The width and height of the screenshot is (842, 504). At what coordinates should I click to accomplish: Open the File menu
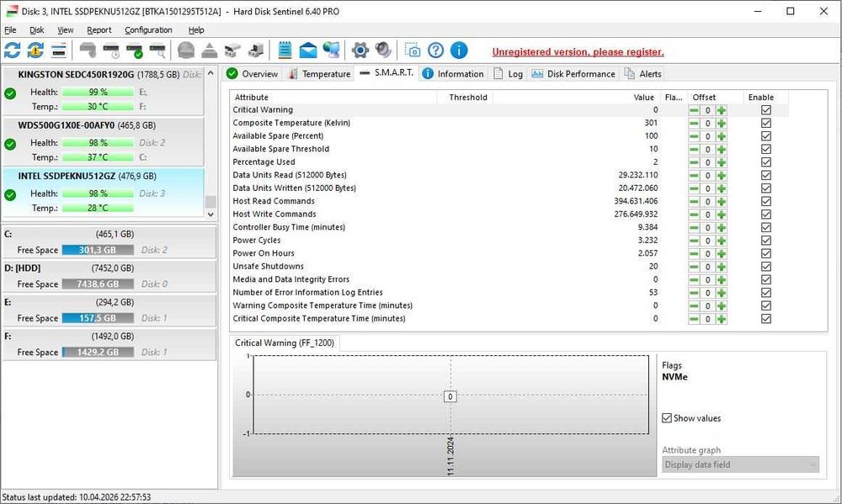pos(10,30)
